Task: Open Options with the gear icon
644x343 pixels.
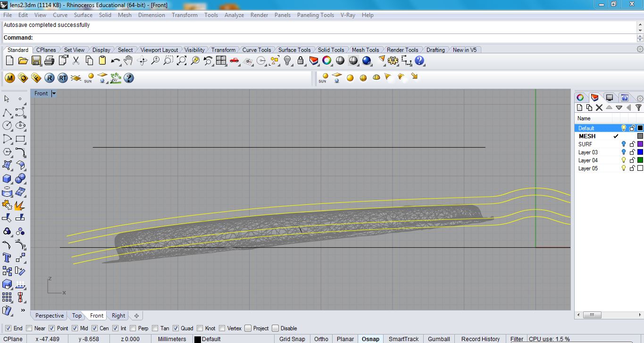Action: coord(393,60)
